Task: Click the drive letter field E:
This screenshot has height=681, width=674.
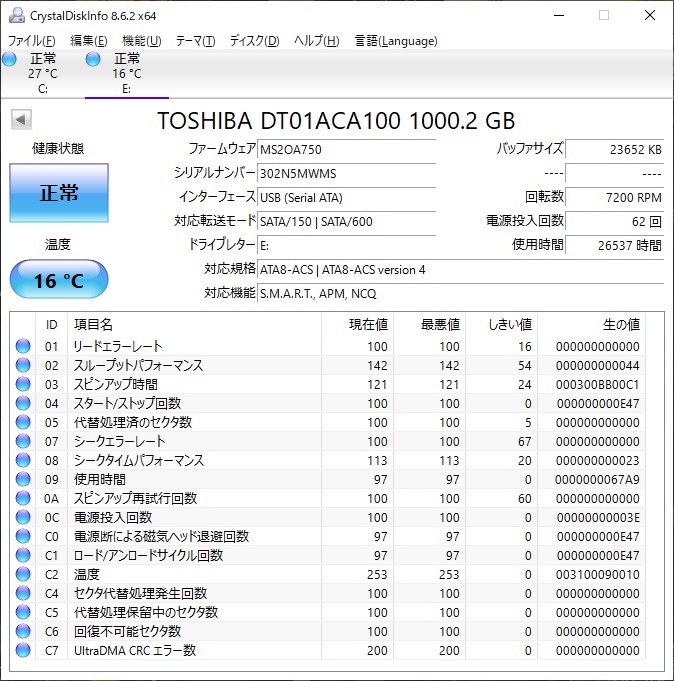Action: (347, 246)
